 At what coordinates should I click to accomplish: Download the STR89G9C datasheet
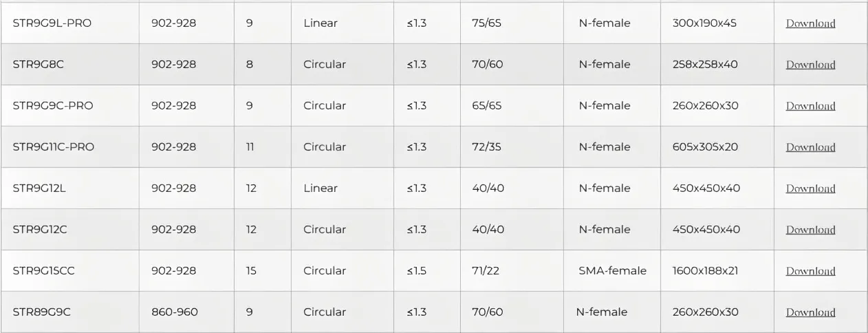tap(810, 312)
